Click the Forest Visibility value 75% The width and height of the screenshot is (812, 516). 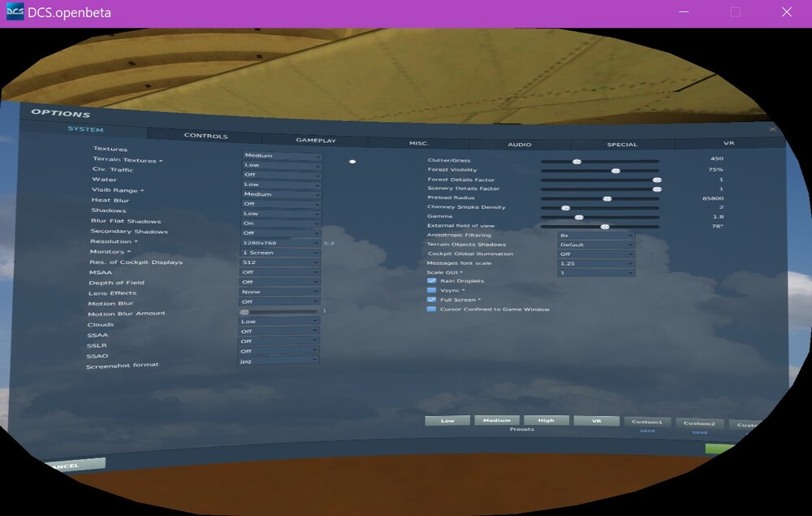point(715,169)
